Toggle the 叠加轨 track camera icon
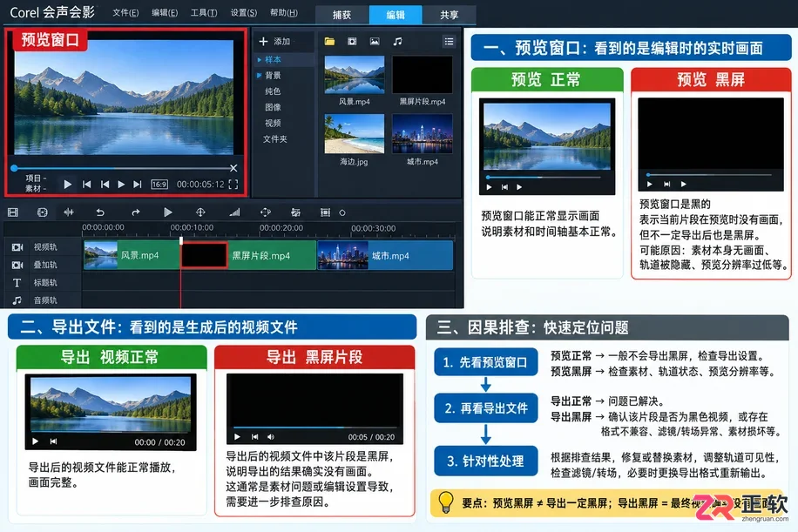The height and width of the screenshot is (532, 798). 17,265
